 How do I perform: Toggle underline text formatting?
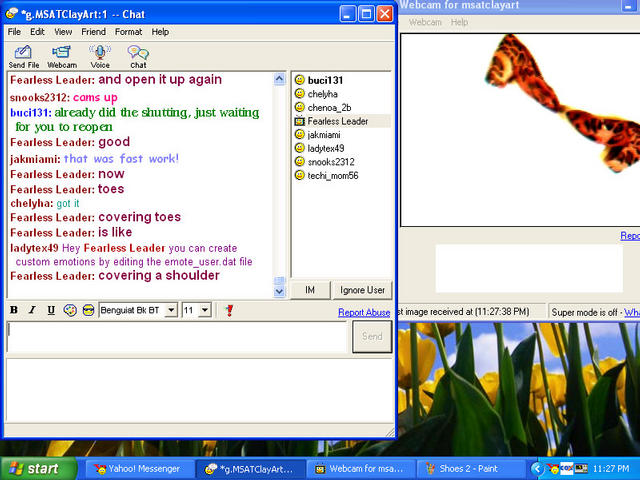(51, 310)
